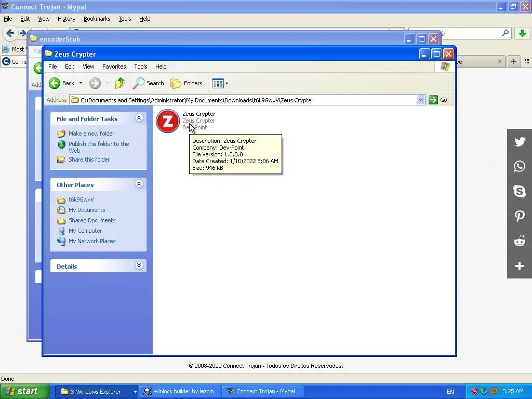Open the Tools menu in Zeus Crypter window
The height and width of the screenshot is (399, 532).
coord(140,66)
